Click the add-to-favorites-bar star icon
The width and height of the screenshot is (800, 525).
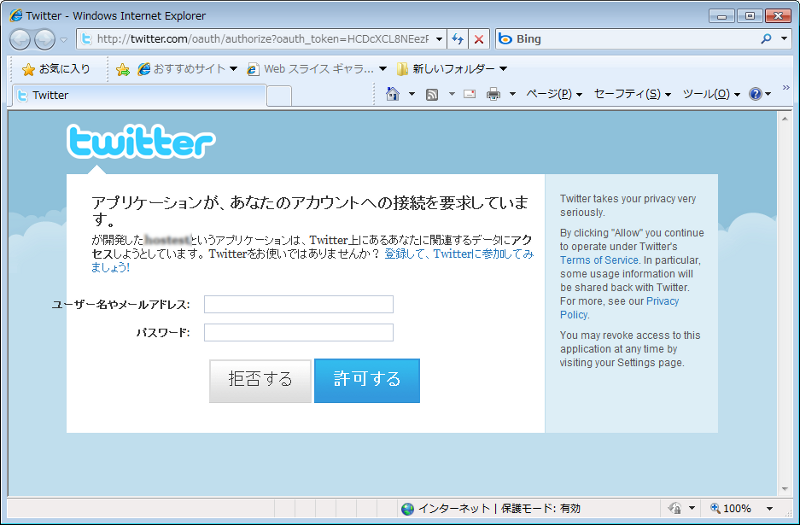click(122, 69)
